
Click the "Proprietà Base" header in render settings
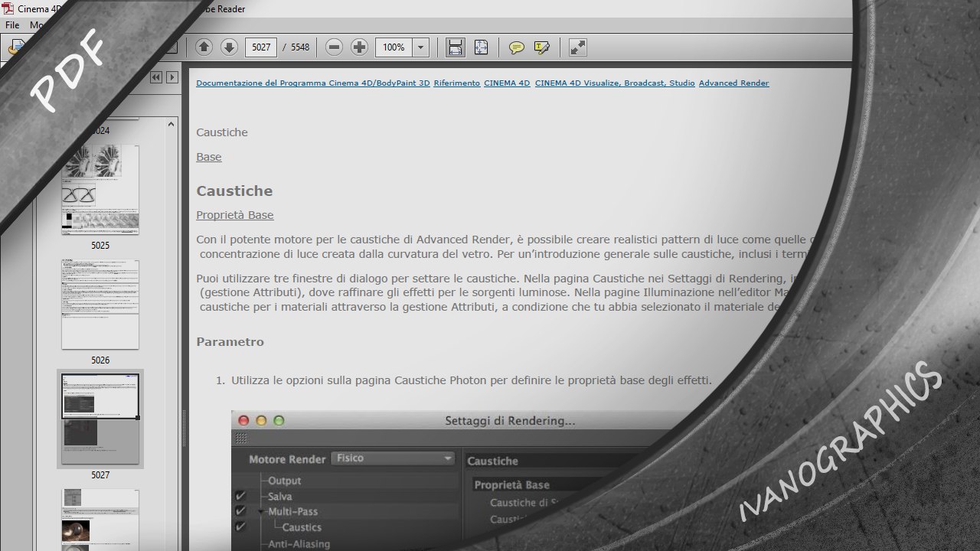[512, 485]
